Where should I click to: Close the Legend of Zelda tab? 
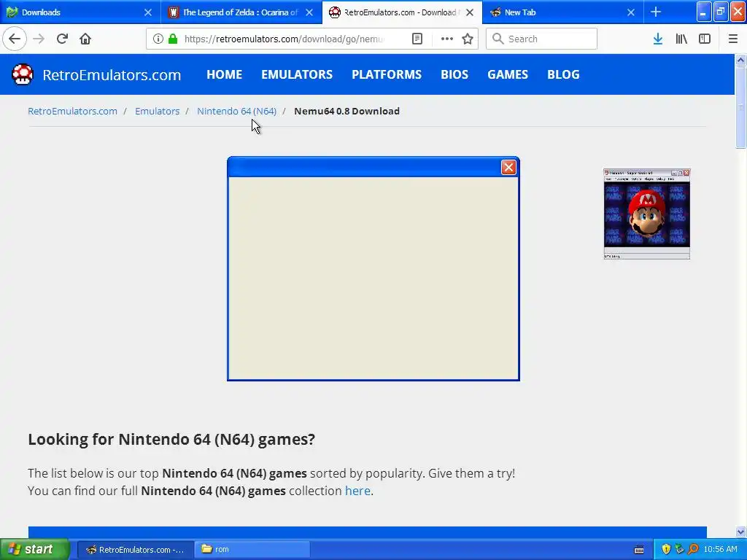309,12
